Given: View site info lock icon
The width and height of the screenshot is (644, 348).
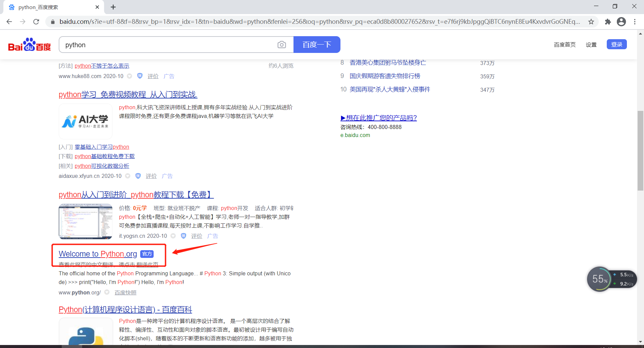Looking at the screenshot, I should [53, 22].
